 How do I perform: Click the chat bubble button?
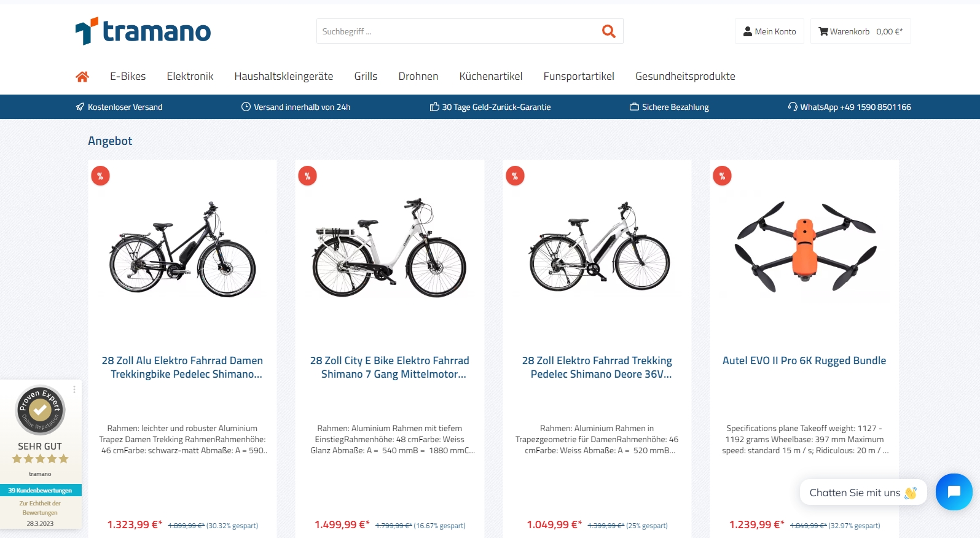tap(954, 492)
